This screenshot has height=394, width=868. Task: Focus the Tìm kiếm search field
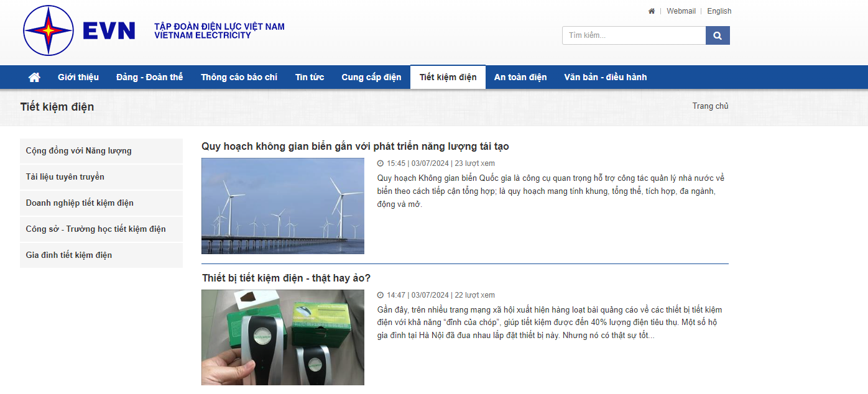(633, 35)
